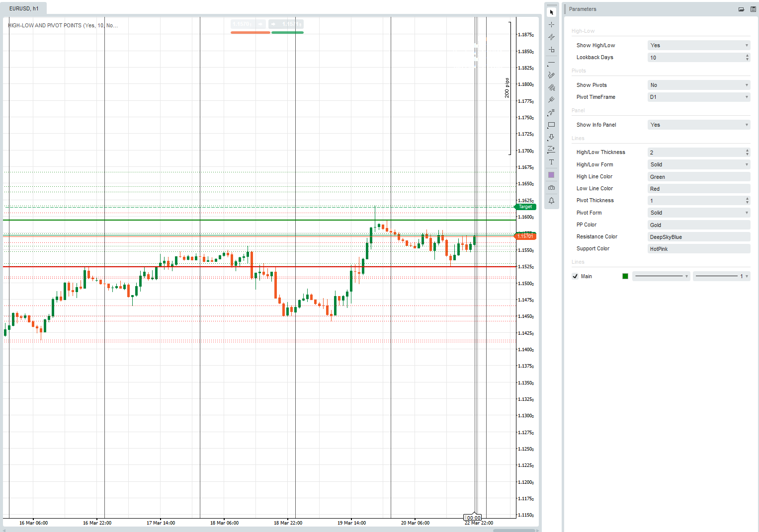The height and width of the screenshot is (532, 759).
Task: Open the Pivot TimeFrame dropdown
Action: click(698, 97)
